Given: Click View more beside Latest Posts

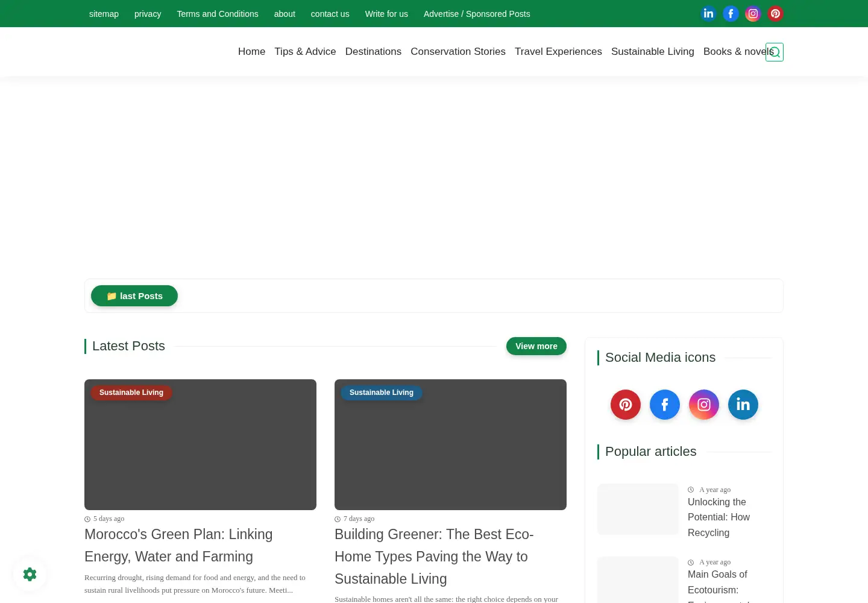Looking at the screenshot, I should point(536,346).
